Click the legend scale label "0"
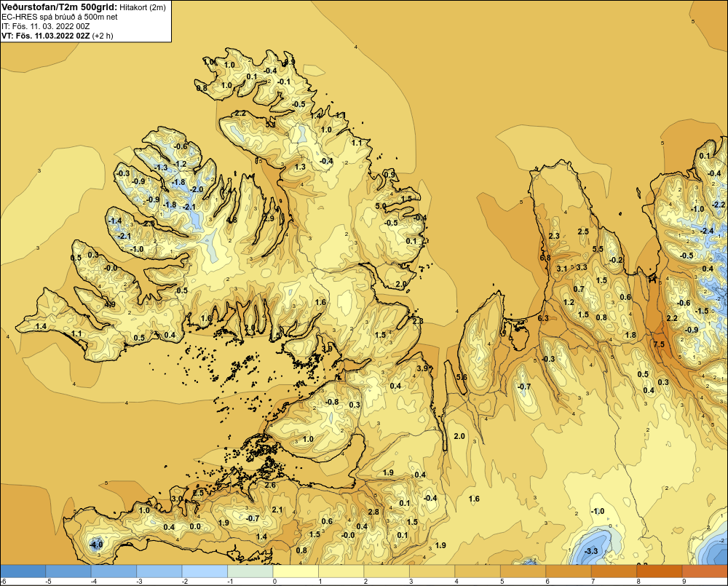Viewport: 728px width, 586px height. [x=274, y=582]
